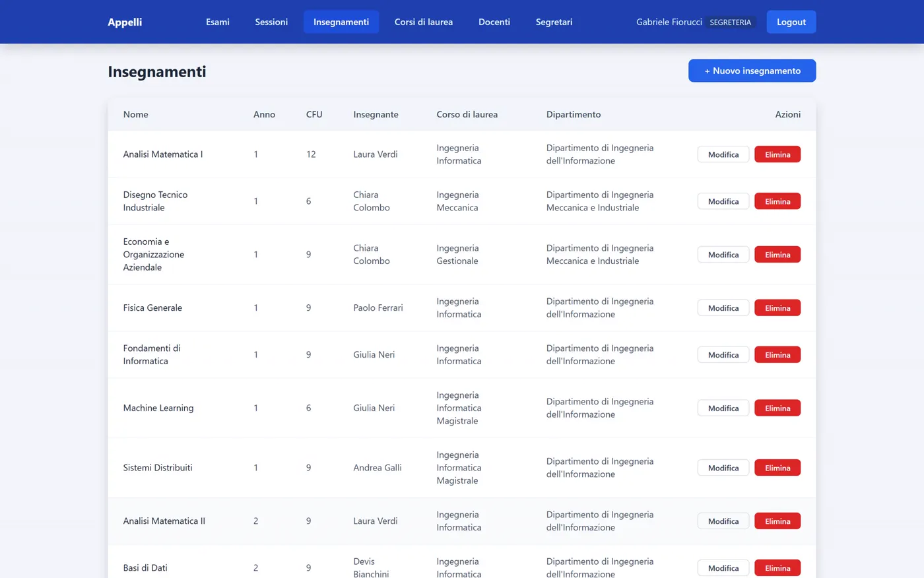Click the Anno column header

pyautogui.click(x=264, y=114)
